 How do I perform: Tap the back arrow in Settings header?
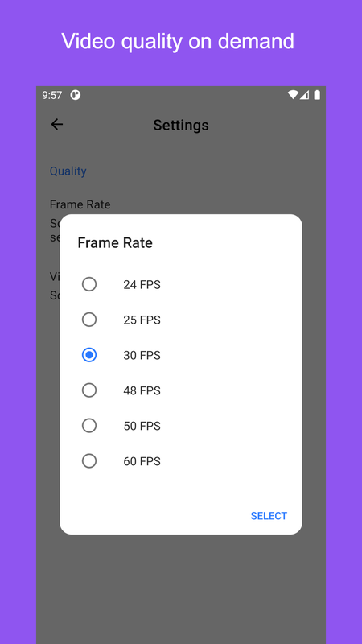[56, 125]
